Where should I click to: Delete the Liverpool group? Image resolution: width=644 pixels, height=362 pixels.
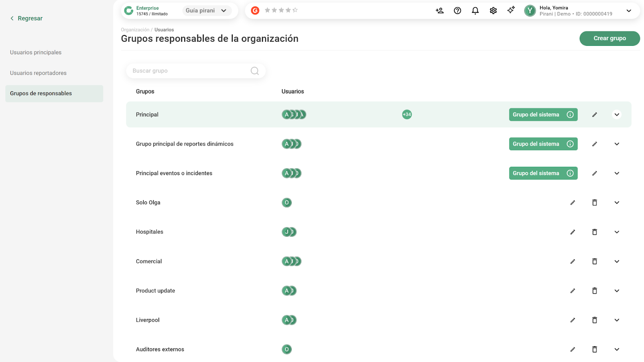[x=594, y=320]
